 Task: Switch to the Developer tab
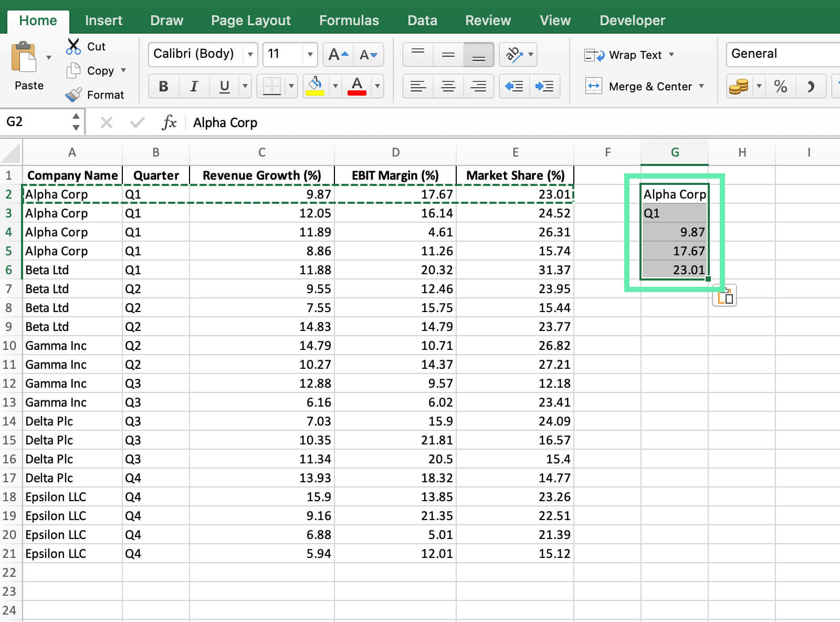pyautogui.click(x=632, y=20)
